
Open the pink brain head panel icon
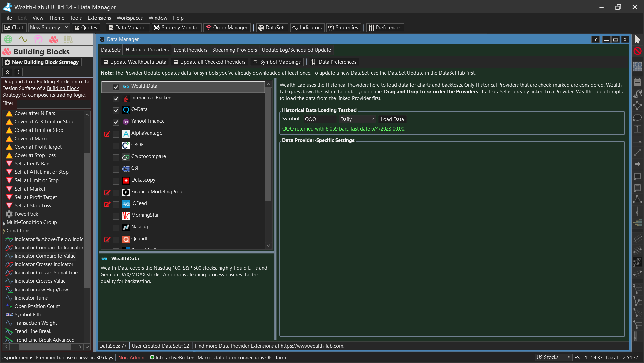[38, 40]
